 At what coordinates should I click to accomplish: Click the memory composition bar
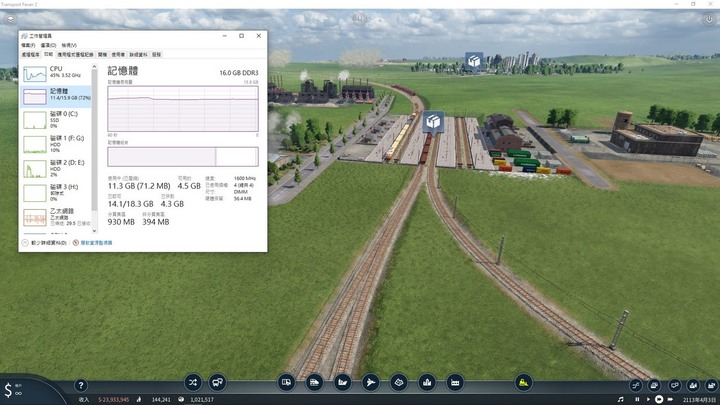point(183,157)
